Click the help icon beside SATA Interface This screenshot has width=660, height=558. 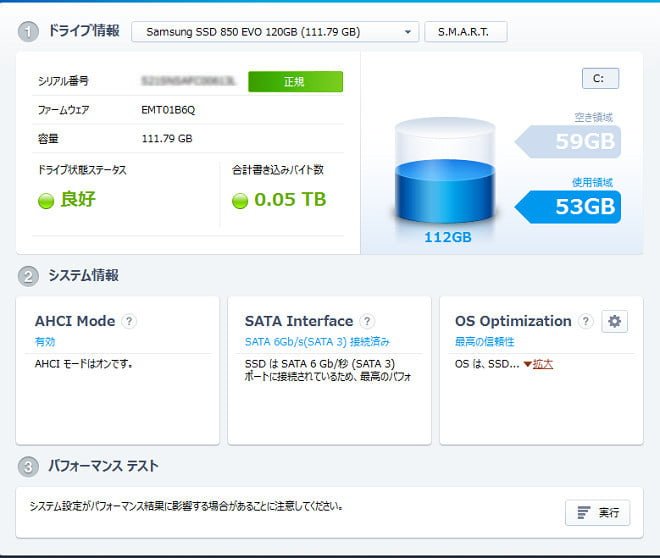[367, 321]
